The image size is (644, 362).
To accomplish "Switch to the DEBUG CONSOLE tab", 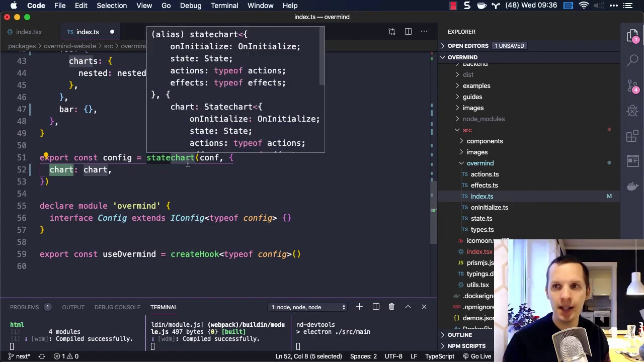I will (x=117, y=307).
